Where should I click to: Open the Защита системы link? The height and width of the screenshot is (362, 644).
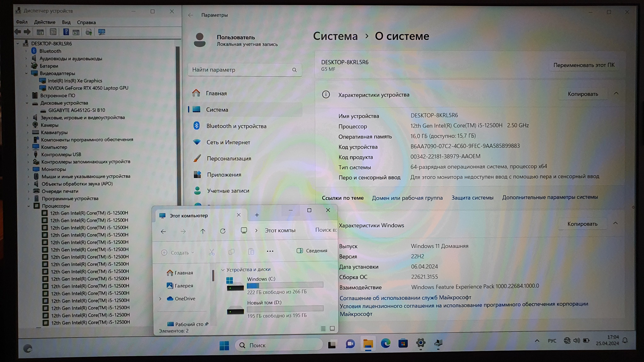pos(472,198)
